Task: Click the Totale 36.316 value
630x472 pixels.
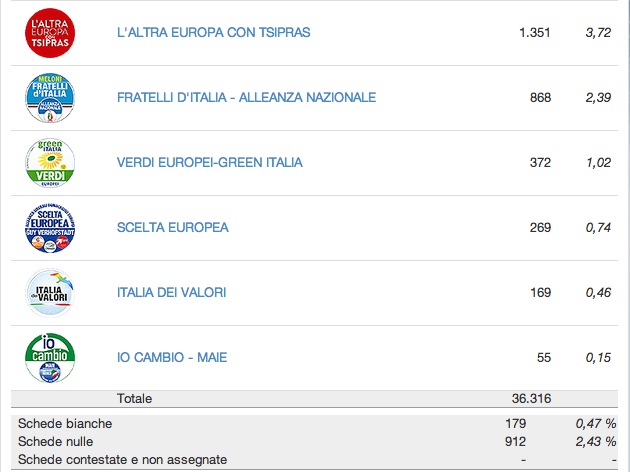Action: point(531,399)
